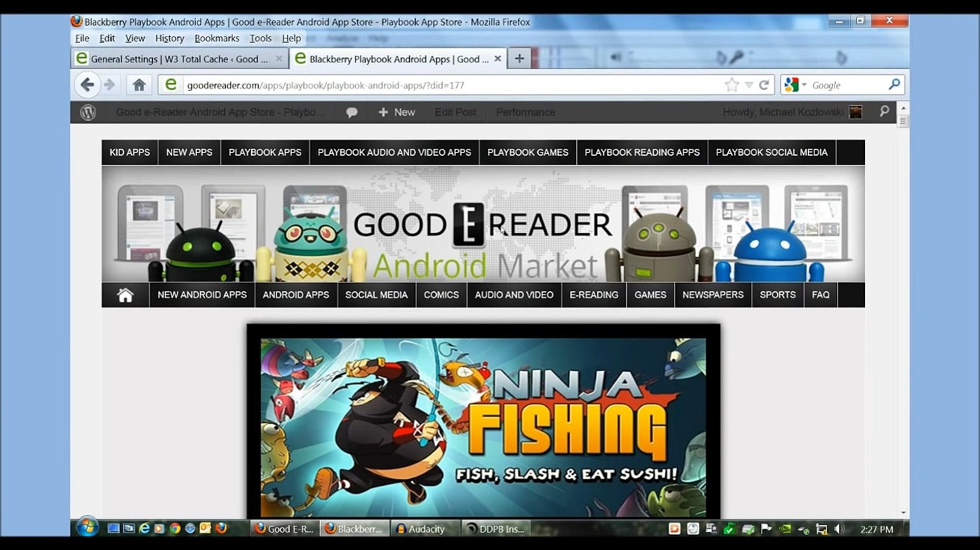Screen dimensions: 980x550
Task: Switch to General Settings W3 Total Cache tab
Action: (x=178, y=59)
